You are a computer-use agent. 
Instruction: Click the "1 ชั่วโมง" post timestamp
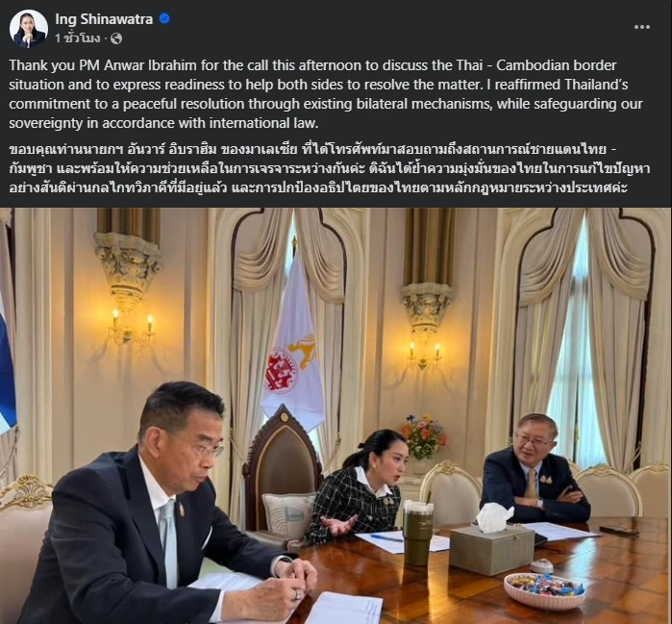(77, 38)
